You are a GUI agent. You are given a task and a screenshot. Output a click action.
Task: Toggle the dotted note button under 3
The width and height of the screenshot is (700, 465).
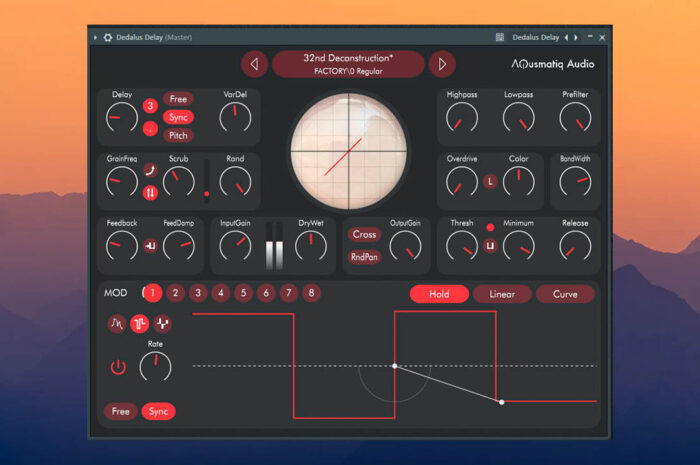pos(150,129)
